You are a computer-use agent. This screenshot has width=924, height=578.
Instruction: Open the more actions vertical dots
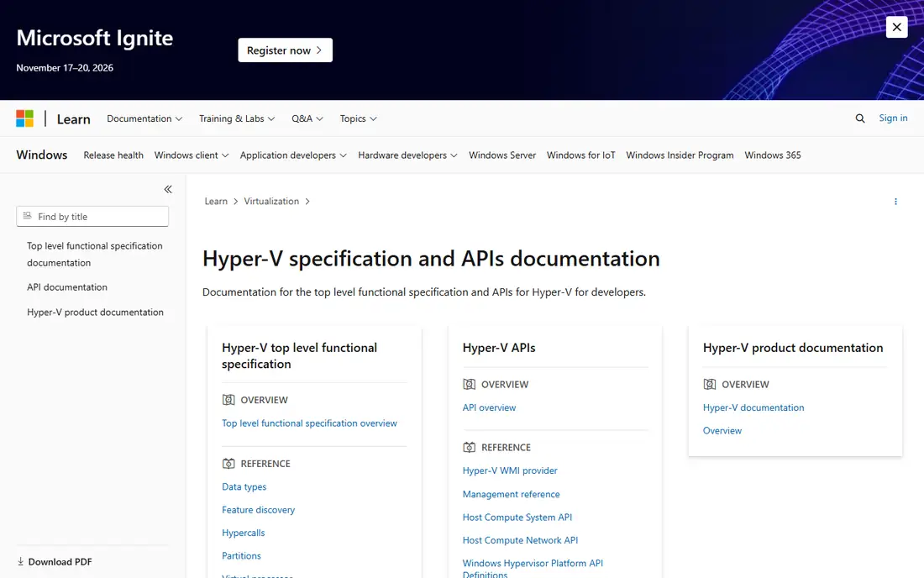(x=895, y=202)
